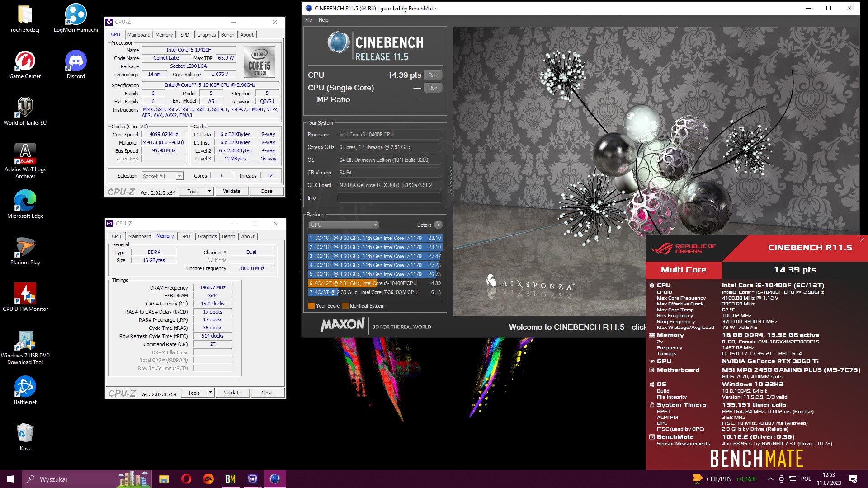Open the notification center icon
This screenshot has width=868, height=488.
853,479
